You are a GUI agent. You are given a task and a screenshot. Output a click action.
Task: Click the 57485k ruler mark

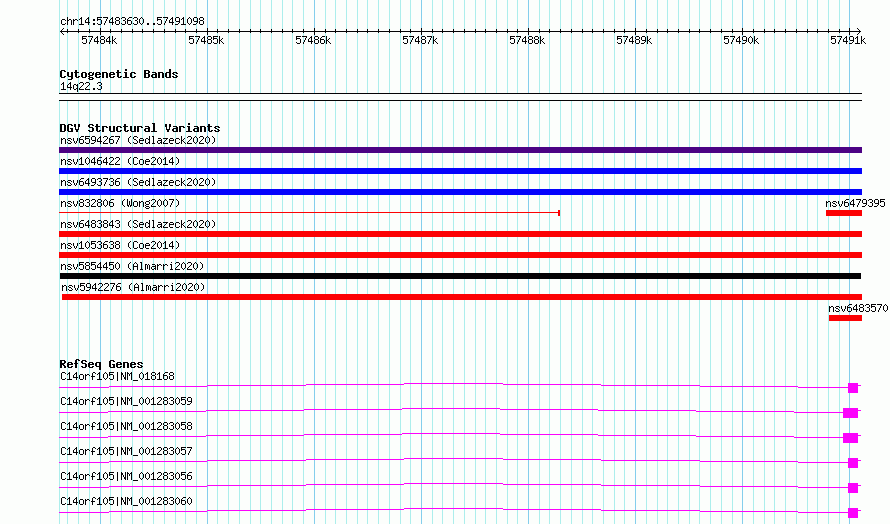point(206,40)
